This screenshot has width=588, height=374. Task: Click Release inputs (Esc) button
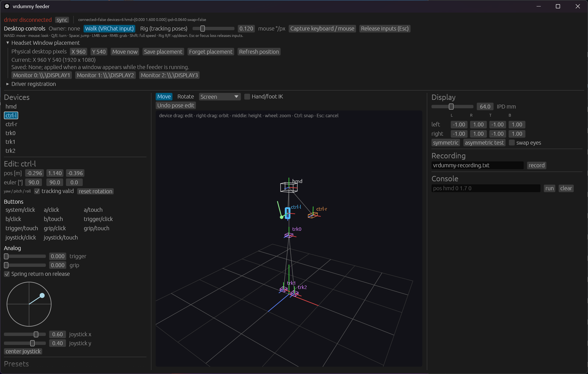point(385,29)
